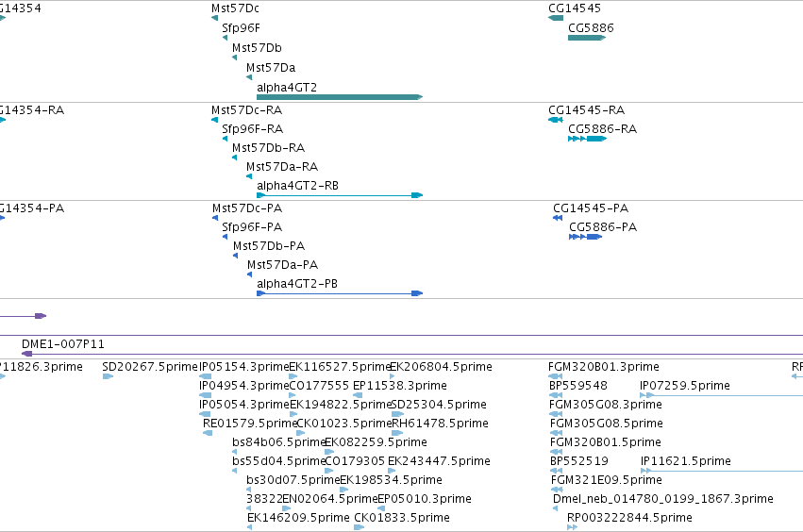
Task: Click the FGM320B01.3prime EST label
Action: point(603,367)
